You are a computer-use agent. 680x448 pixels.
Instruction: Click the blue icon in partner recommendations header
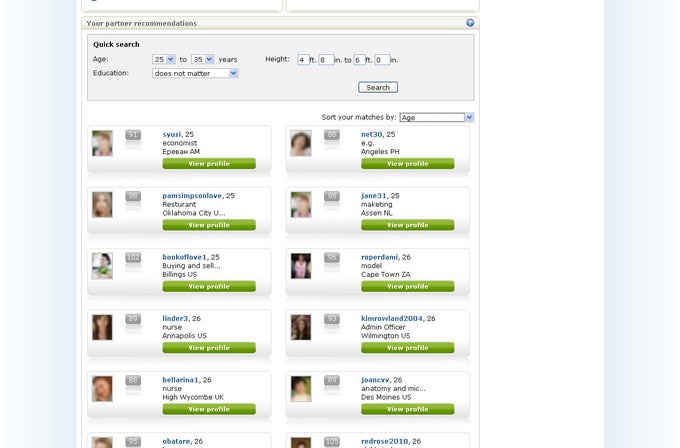click(470, 23)
